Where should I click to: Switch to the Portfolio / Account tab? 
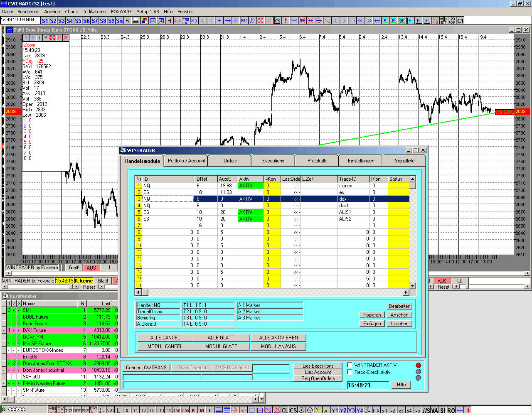186,161
